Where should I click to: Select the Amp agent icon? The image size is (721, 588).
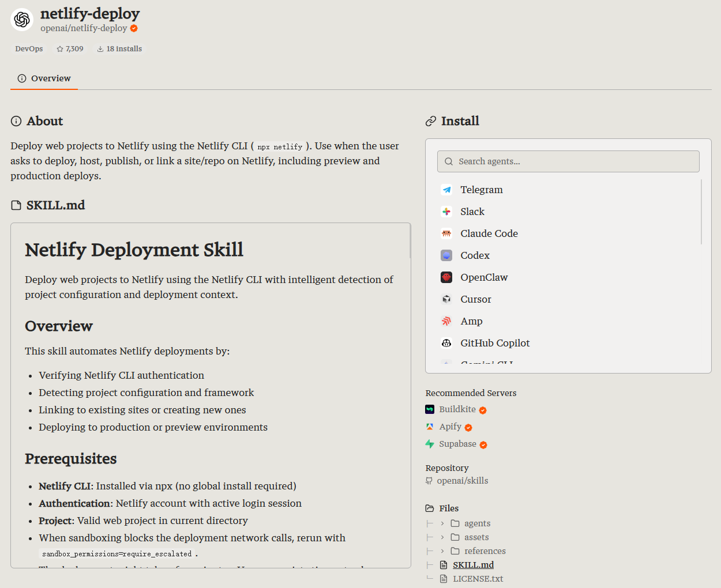[446, 321]
